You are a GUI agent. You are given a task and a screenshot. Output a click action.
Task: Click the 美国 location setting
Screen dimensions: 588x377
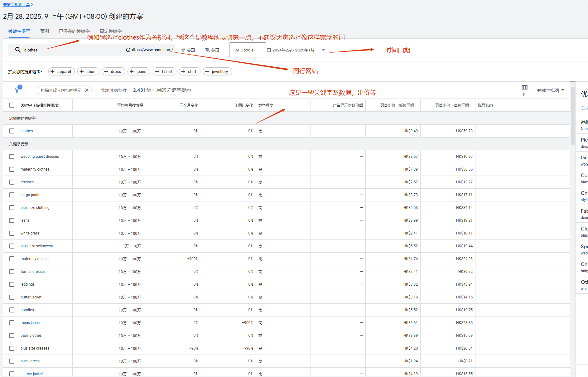click(x=188, y=50)
